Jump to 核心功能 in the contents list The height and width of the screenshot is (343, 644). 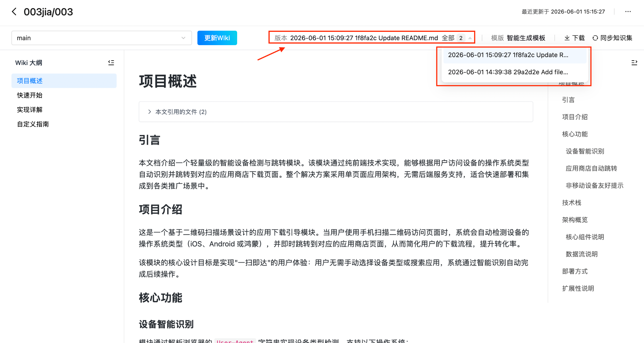575,134
